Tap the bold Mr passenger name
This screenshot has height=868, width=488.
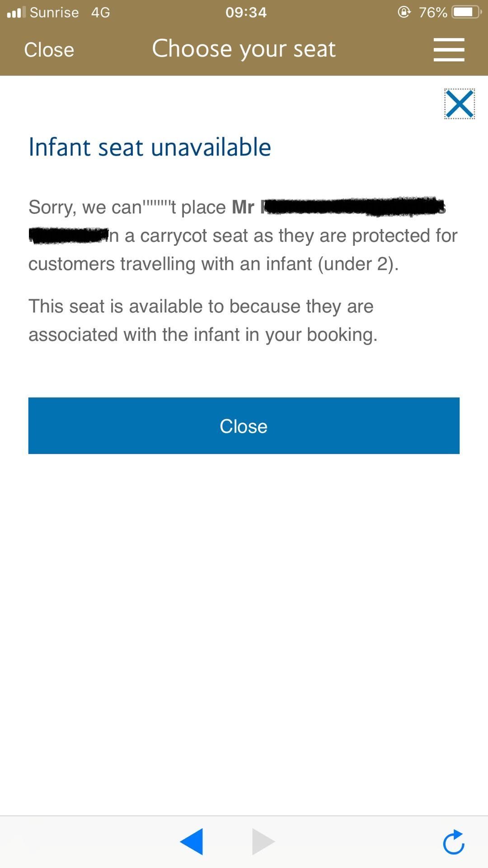(x=243, y=208)
